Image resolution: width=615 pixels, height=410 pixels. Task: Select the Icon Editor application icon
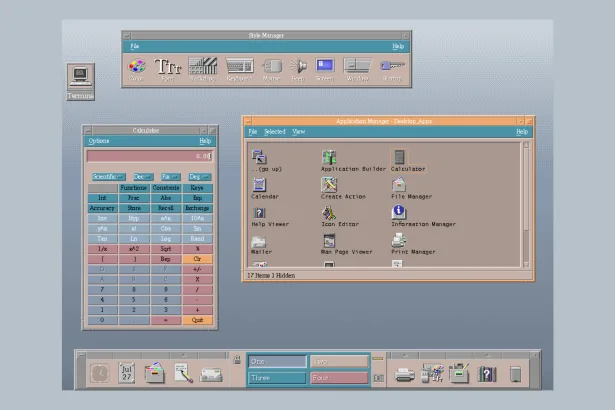[x=328, y=213]
